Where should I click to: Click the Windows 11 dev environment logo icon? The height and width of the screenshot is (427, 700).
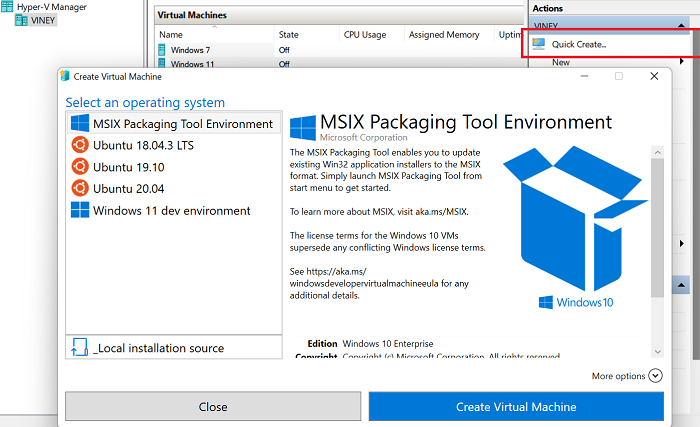click(x=80, y=210)
